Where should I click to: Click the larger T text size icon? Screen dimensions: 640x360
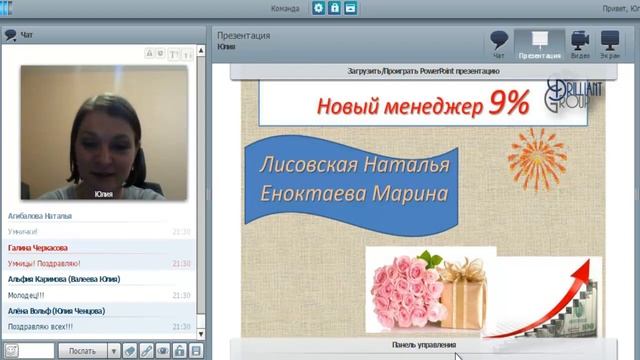[x=173, y=54]
